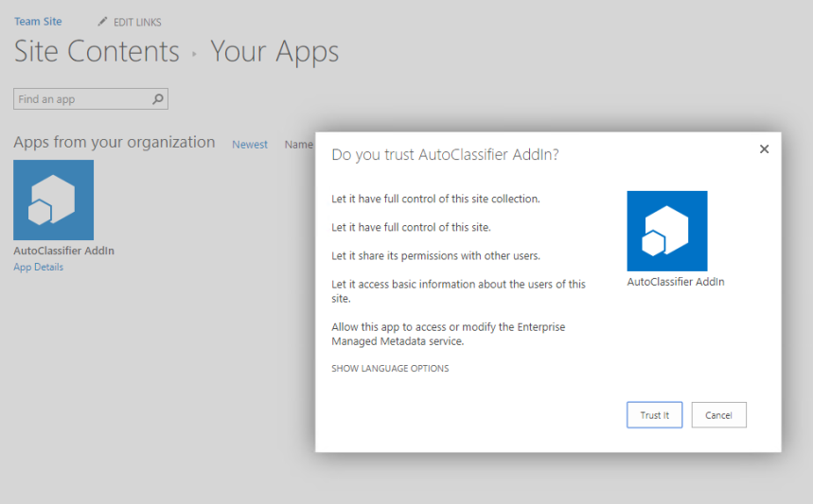Viewport: 813px width, 504px height.
Task: Sort apps by Name
Action: coord(299,145)
